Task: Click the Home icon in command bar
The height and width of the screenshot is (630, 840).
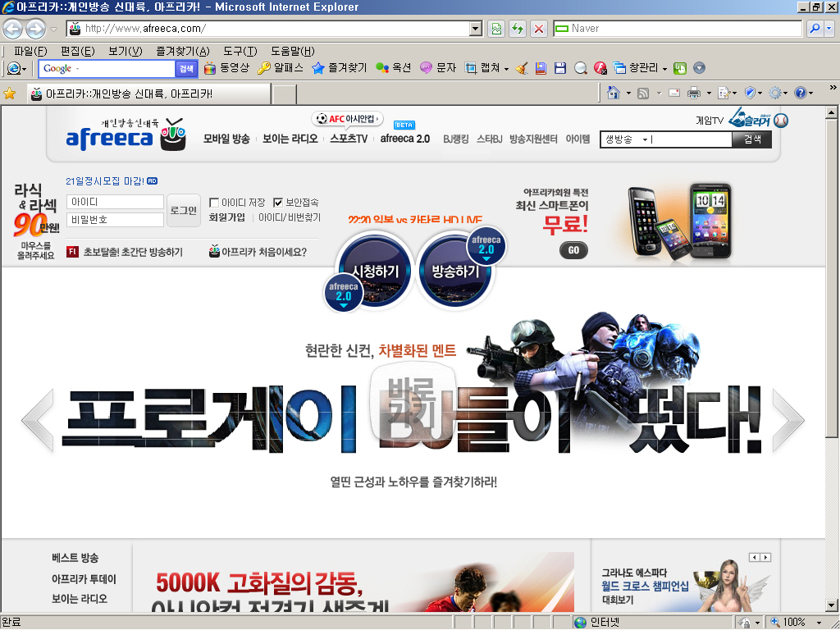Action: (x=614, y=94)
